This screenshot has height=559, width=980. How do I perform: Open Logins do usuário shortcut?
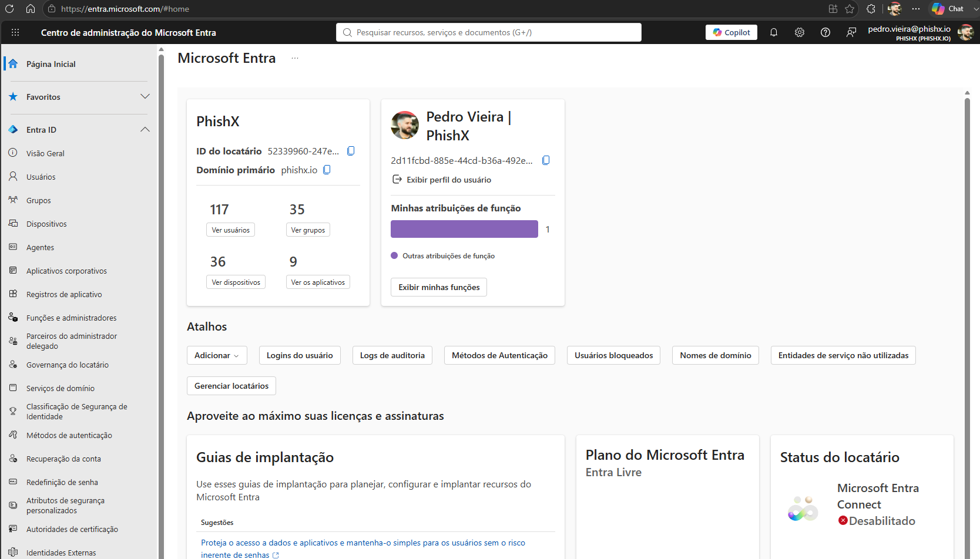pos(300,355)
